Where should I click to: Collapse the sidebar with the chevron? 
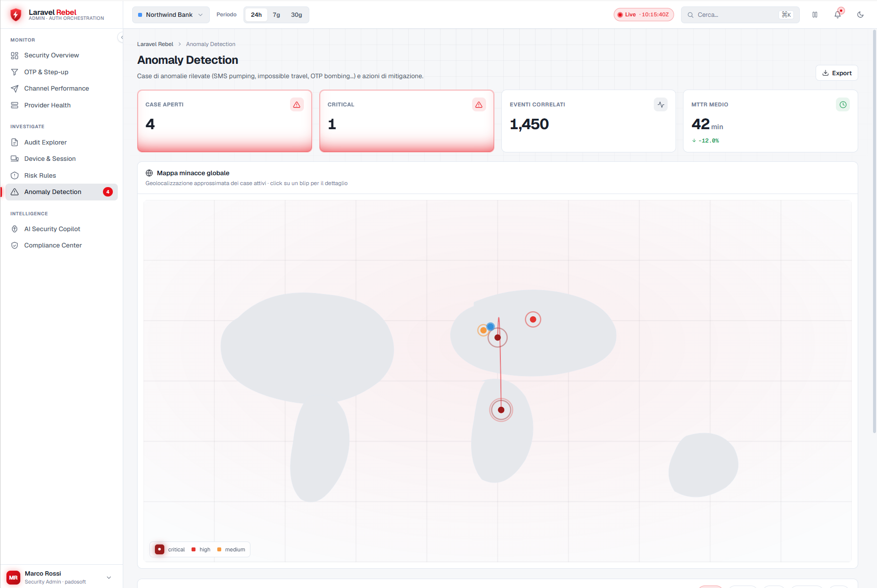pyautogui.click(x=122, y=38)
